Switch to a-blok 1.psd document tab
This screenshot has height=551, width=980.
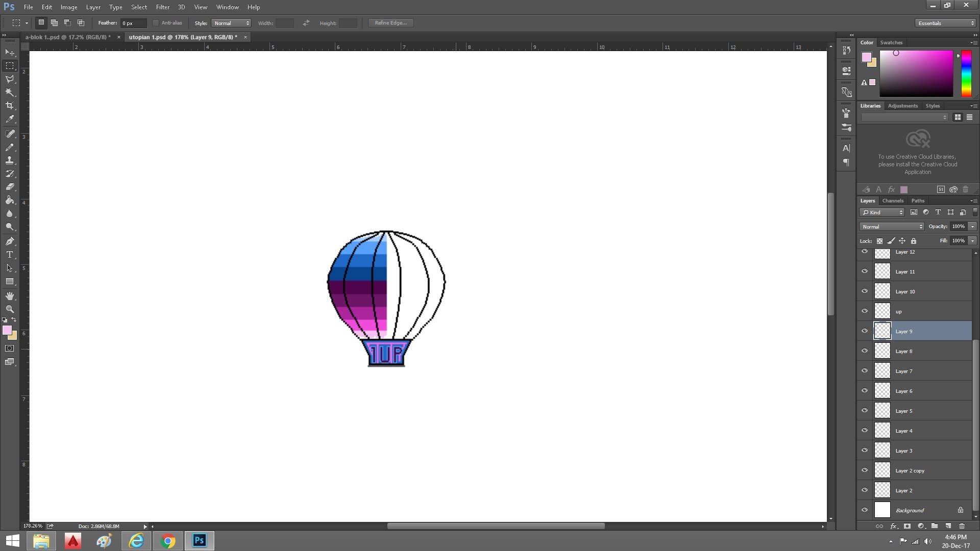tap(68, 37)
